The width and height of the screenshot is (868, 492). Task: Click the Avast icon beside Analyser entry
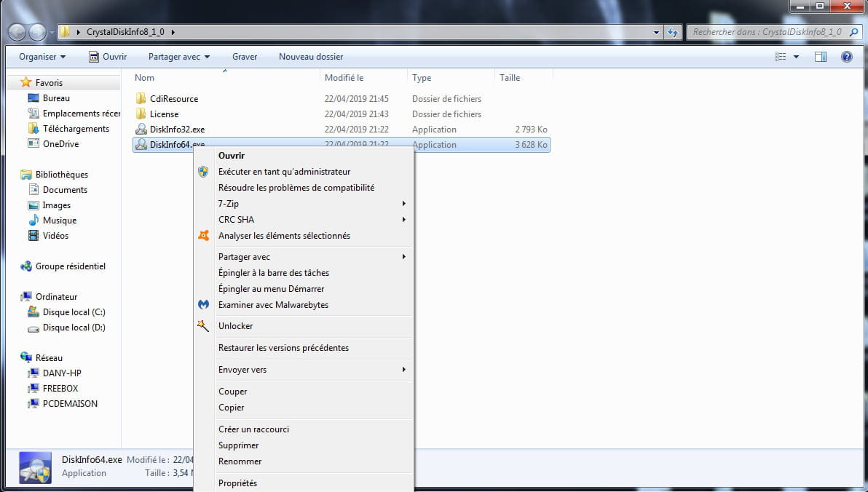(x=204, y=235)
